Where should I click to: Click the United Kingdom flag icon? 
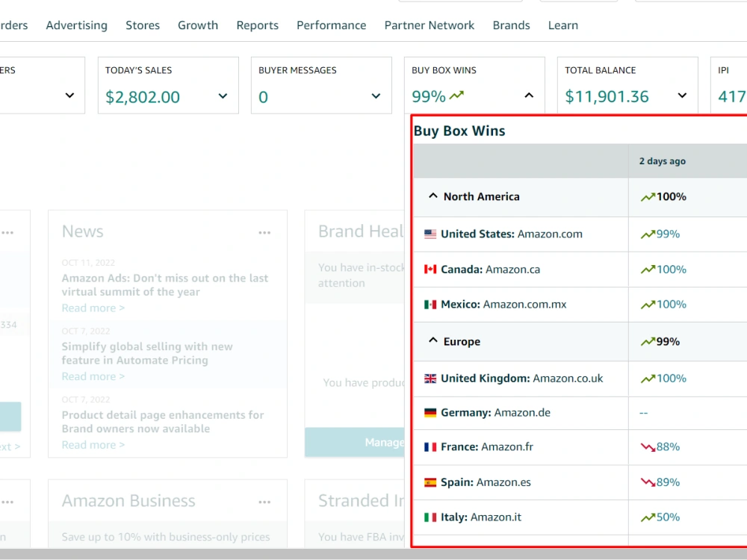pyautogui.click(x=430, y=379)
